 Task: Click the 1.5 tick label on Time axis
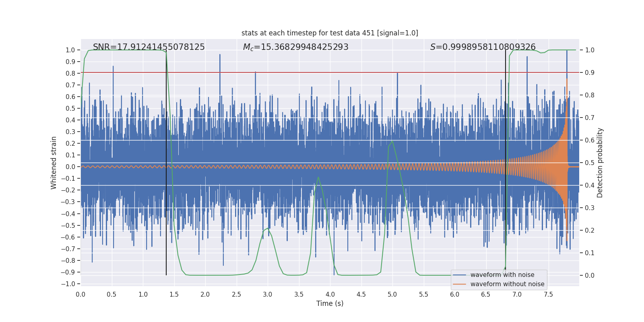pos(174,294)
